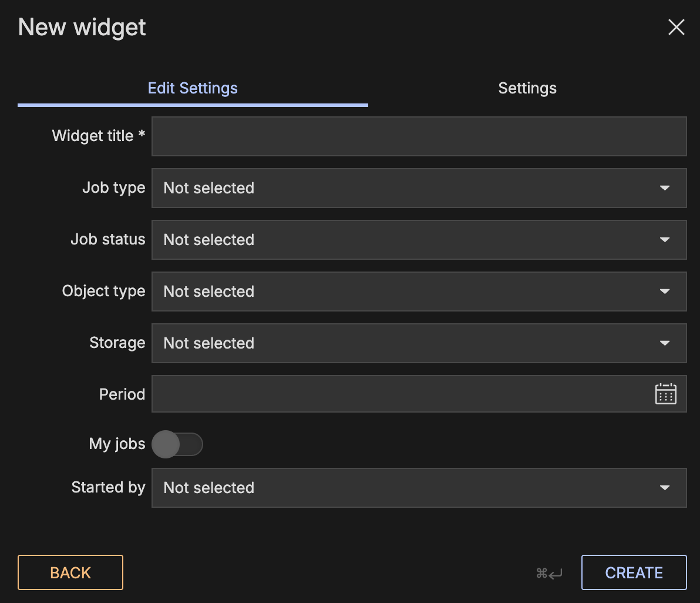Click the Widget title label
Image resolution: width=700 pixels, height=603 pixels.
[x=98, y=136]
